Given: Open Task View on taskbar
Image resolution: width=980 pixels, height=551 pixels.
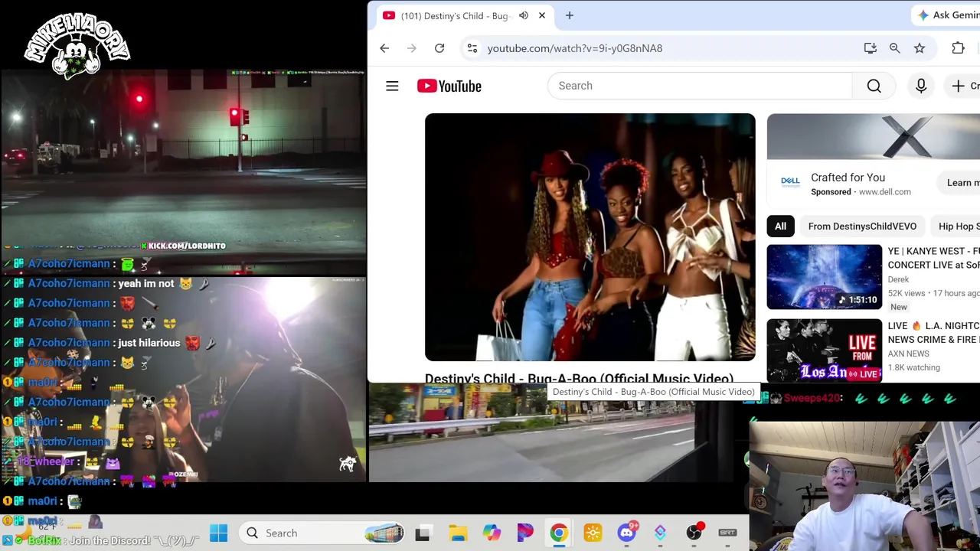Looking at the screenshot, I should click(423, 533).
